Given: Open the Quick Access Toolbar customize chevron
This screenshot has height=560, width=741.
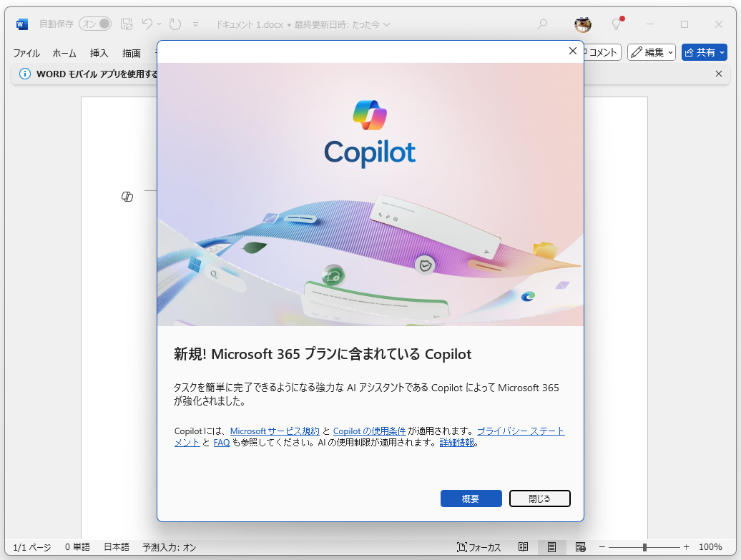Looking at the screenshot, I should tap(195, 24).
